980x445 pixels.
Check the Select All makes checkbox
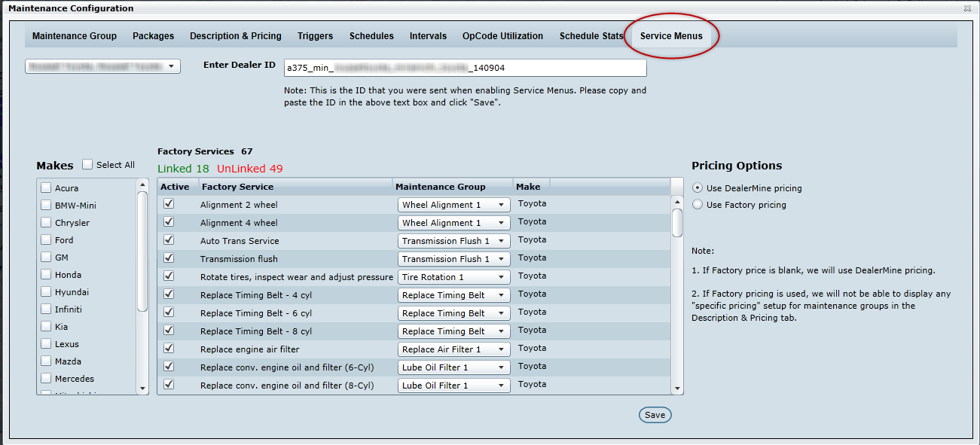(88, 165)
